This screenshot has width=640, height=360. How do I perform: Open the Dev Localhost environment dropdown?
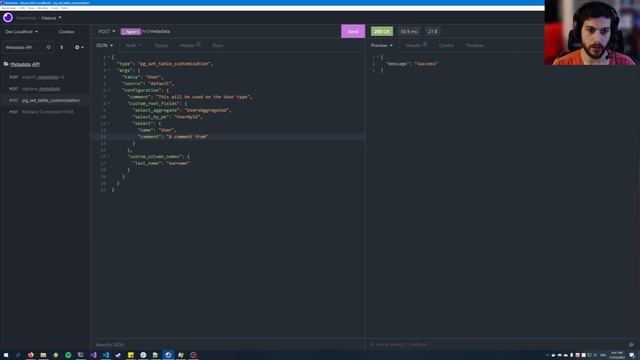pos(21,31)
